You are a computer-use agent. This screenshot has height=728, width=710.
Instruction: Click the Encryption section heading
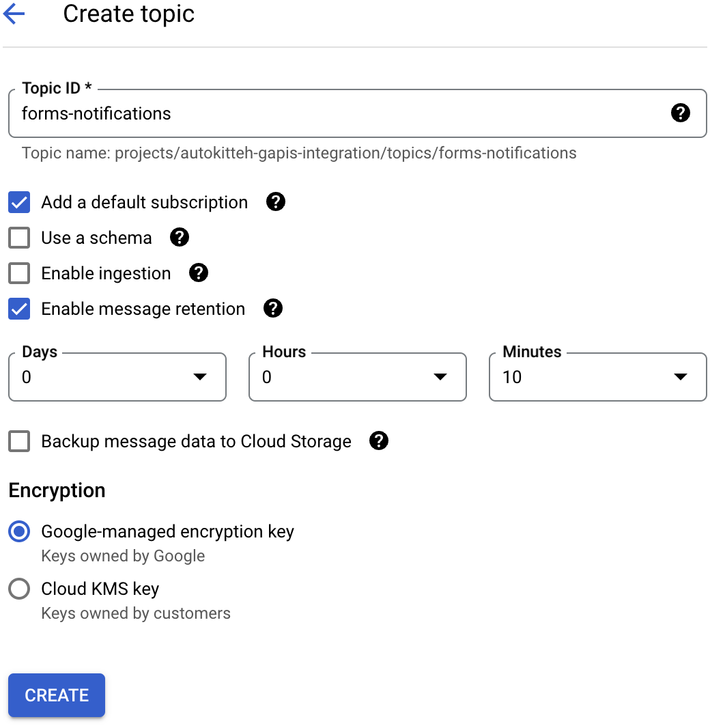(x=57, y=490)
